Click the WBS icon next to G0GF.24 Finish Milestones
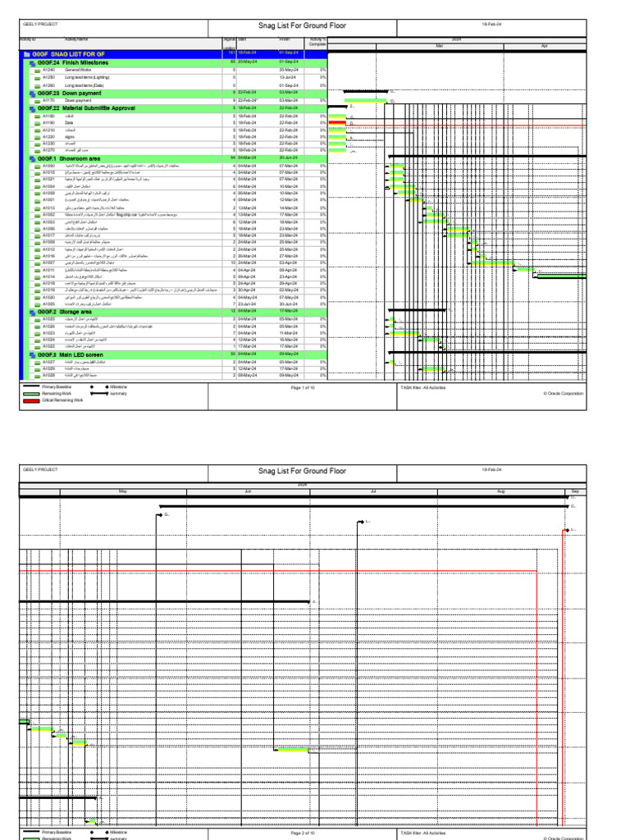The height and width of the screenshot is (840, 630). tap(33, 63)
